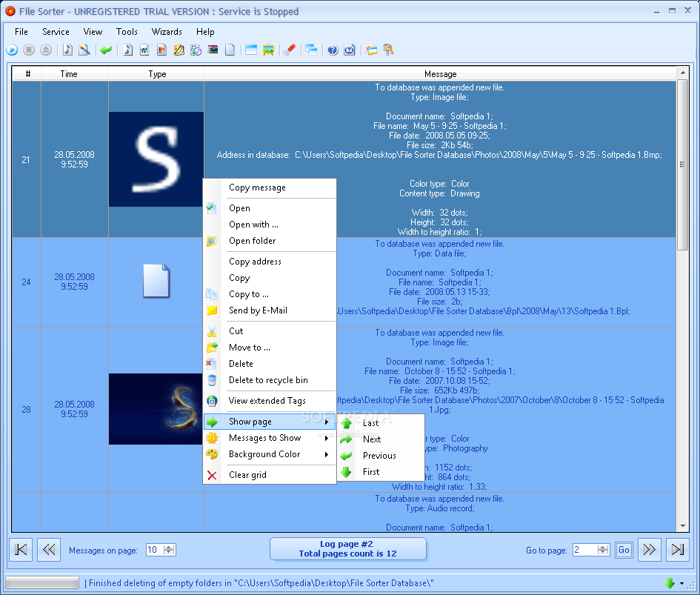This screenshot has height=595, width=700.
Task: Click the green return arrow toolbar icon
Action: point(106,50)
